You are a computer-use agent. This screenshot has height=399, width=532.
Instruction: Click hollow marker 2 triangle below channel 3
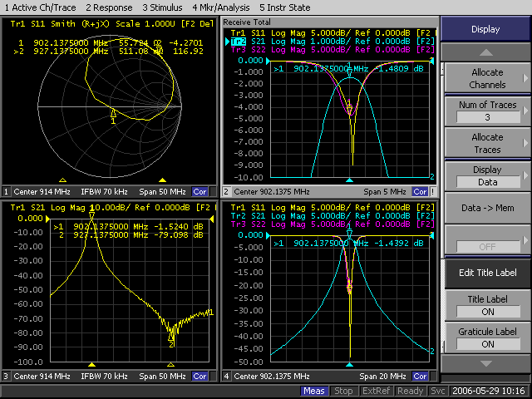point(170,365)
